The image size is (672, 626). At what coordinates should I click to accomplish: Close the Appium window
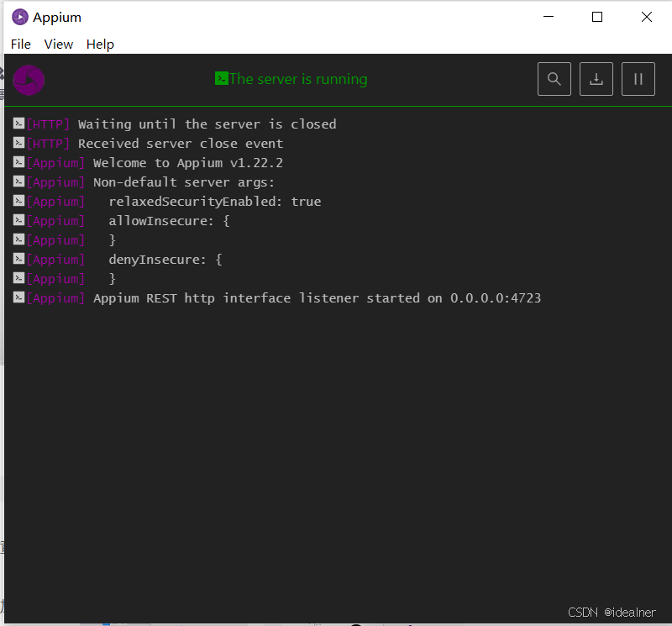pos(647,17)
